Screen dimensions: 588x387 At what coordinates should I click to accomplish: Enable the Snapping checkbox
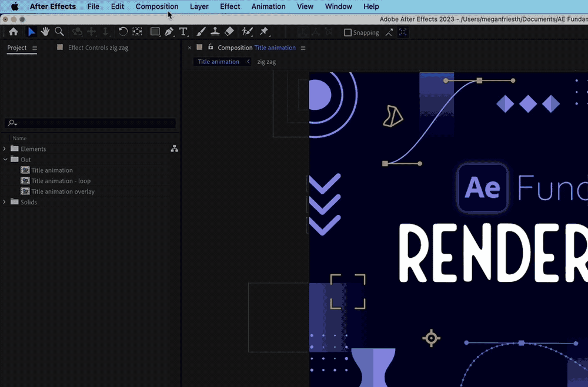tap(348, 33)
